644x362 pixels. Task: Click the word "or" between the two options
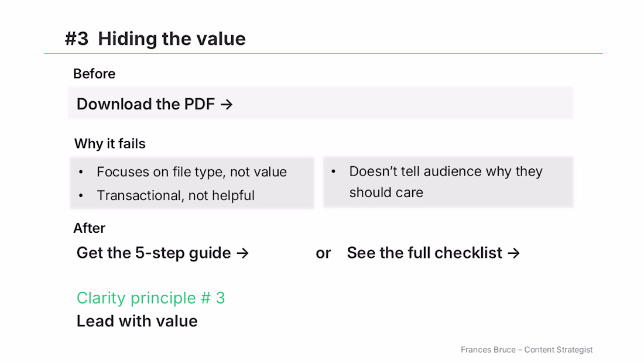pyautogui.click(x=323, y=253)
